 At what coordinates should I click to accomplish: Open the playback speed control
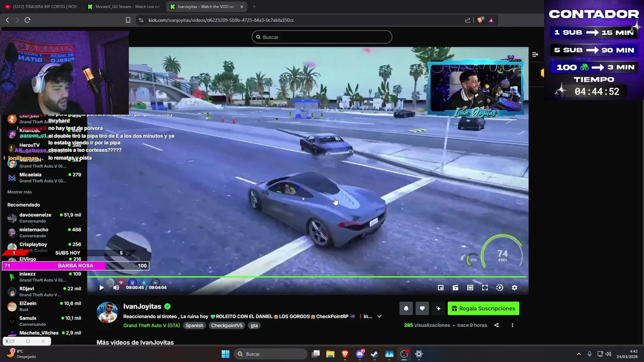pyautogui.click(x=500, y=288)
